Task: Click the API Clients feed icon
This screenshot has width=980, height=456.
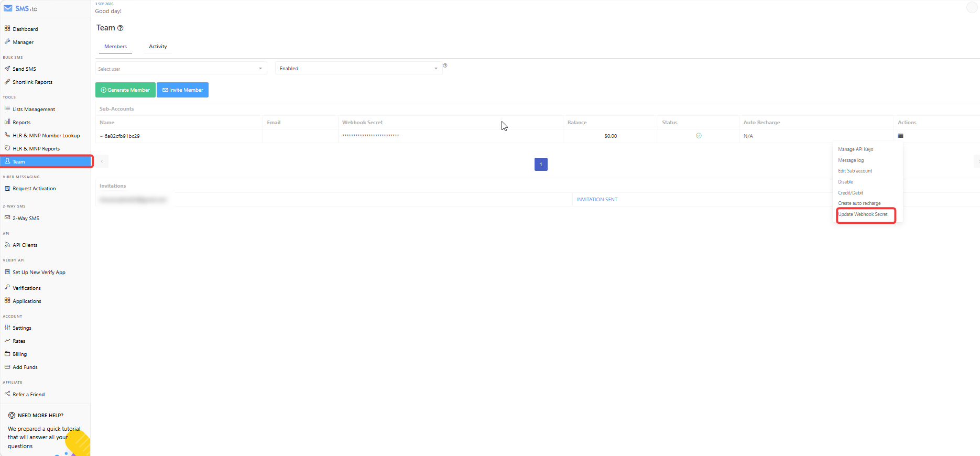Action: coord(7,245)
